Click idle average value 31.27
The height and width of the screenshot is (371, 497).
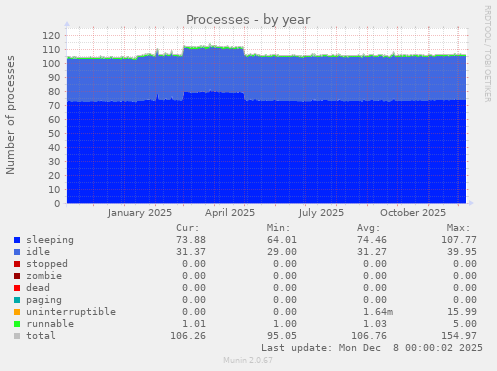pyautogui.click(x=372, y=252)
